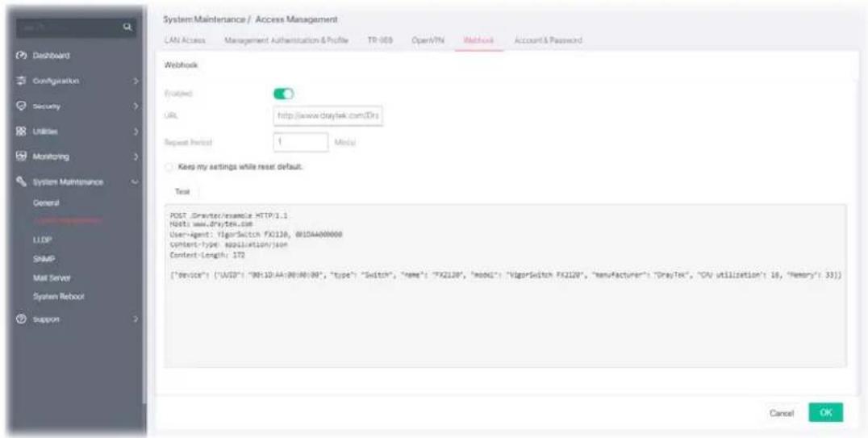
Task: Click the Security shield icon
Action: point(21,106)
